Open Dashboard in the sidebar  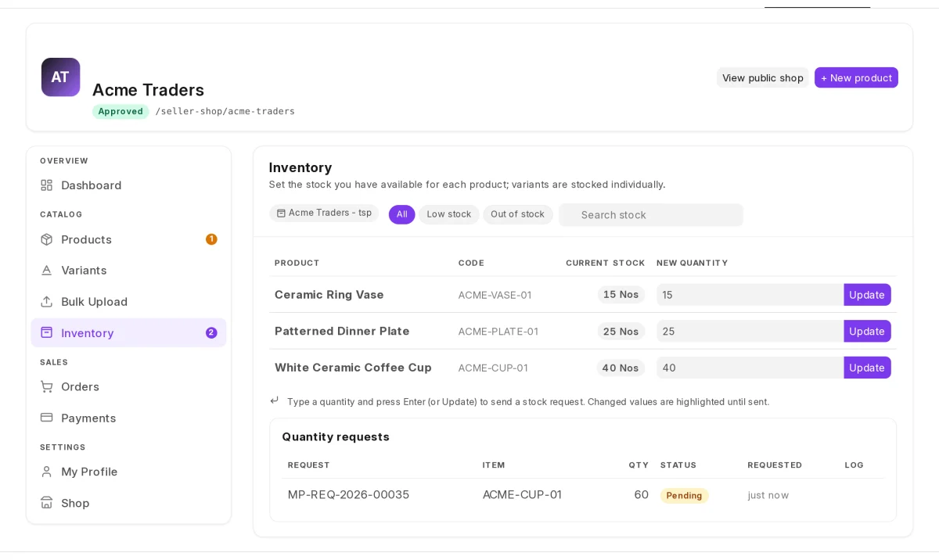point(128,185)
